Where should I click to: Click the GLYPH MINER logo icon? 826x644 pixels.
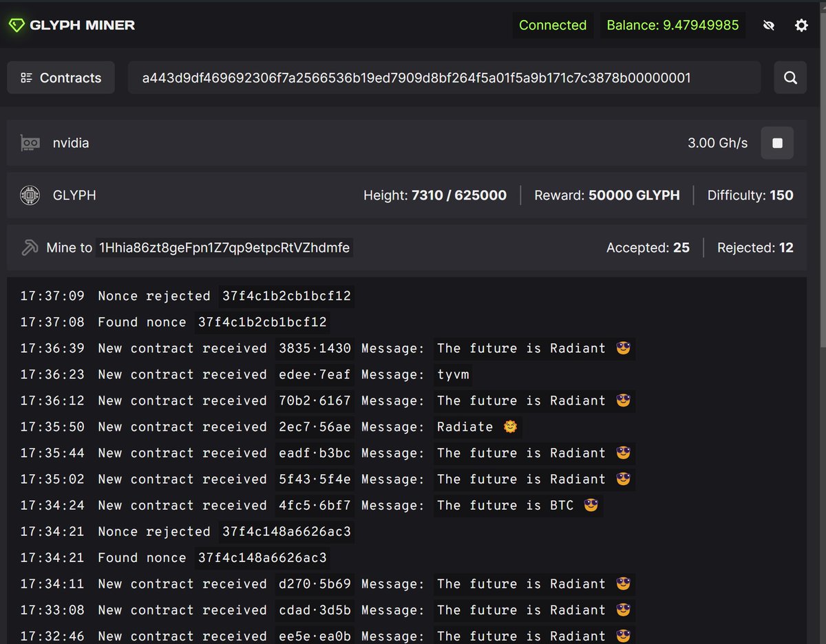(x=17, y=25)
